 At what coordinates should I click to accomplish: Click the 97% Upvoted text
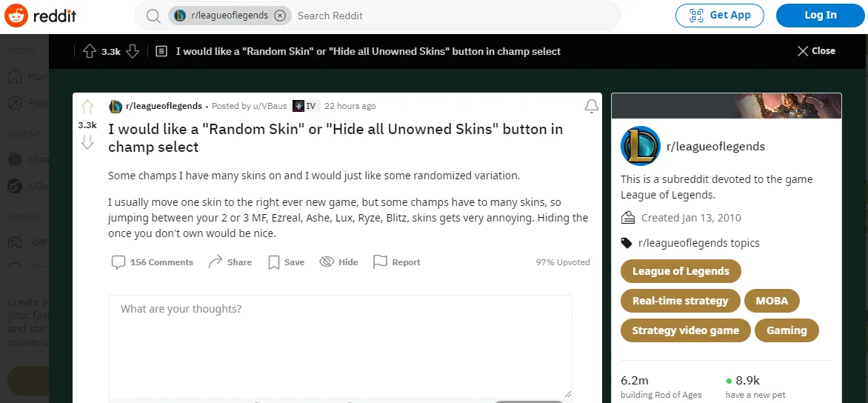tap(562, 262)
